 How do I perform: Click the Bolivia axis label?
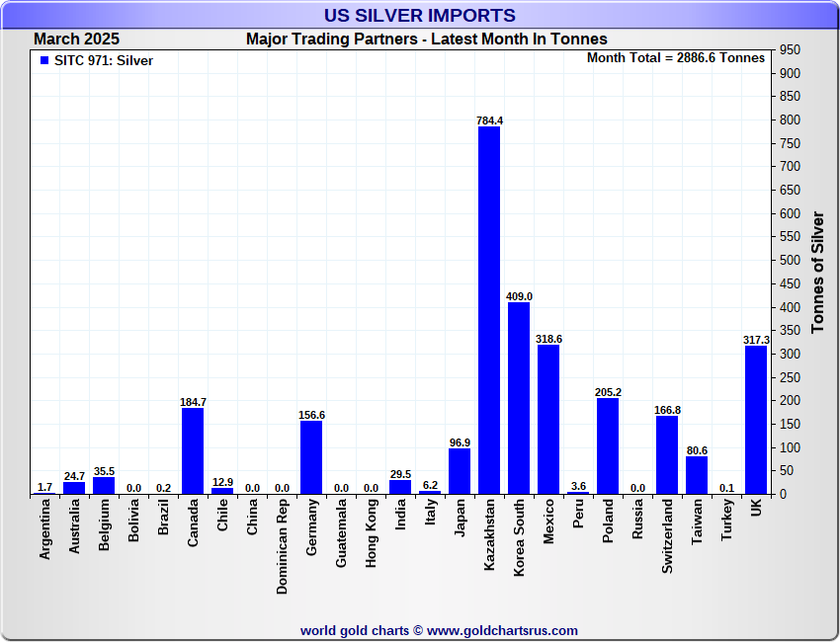(133, 521)
